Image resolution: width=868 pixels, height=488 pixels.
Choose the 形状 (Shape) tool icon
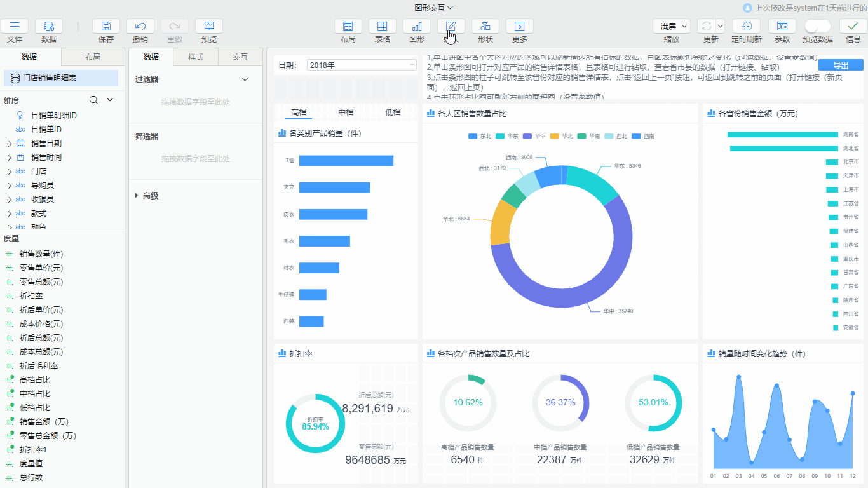tap(485, 27)
